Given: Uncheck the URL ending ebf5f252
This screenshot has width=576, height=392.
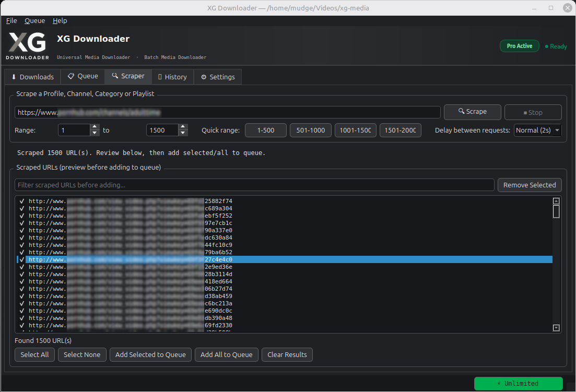Looking at the screenshot, I should [x=22, y=216].
